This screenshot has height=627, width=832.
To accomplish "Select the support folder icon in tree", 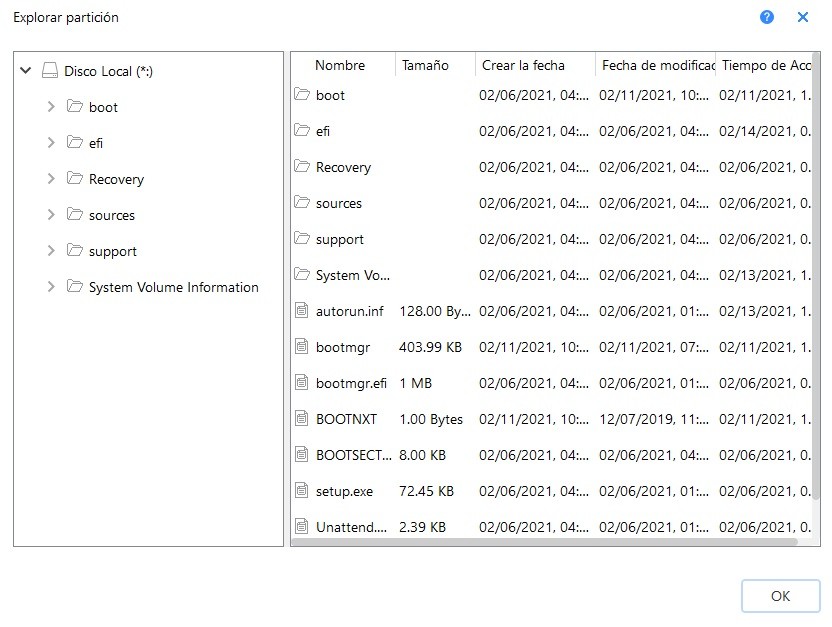I will pos(75,251).
